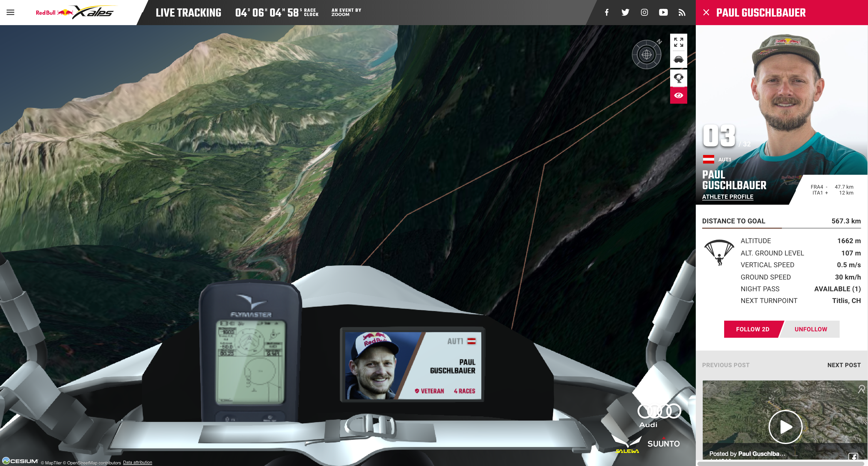Screen dimensions: 868x466
Task: Open Posted by Paul Guschlba... link
Action: [x=747, y=453]
